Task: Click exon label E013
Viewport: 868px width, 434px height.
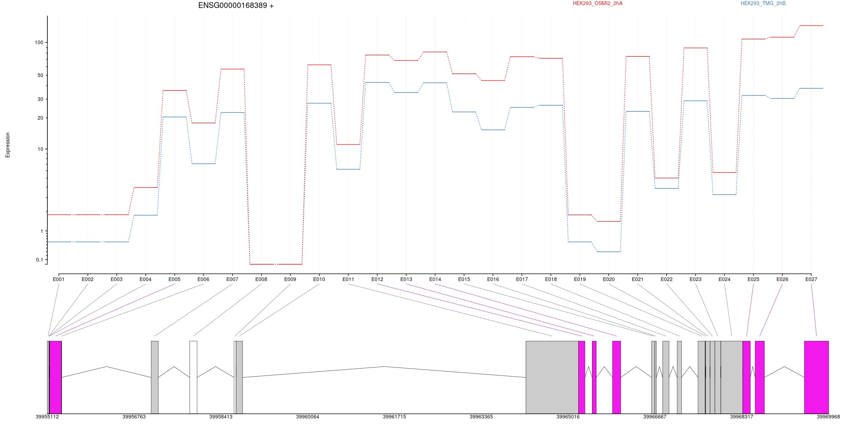Action: [x=406, y=279]
